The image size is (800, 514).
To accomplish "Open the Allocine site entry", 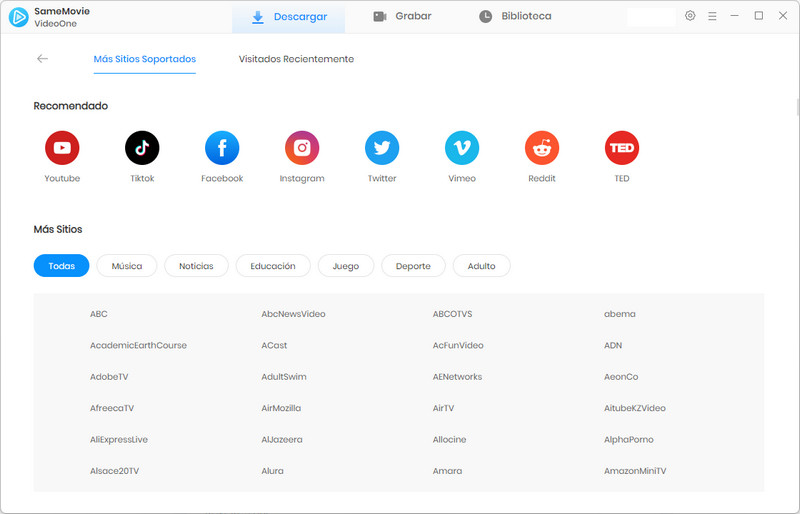I will [x=449, y=439].
